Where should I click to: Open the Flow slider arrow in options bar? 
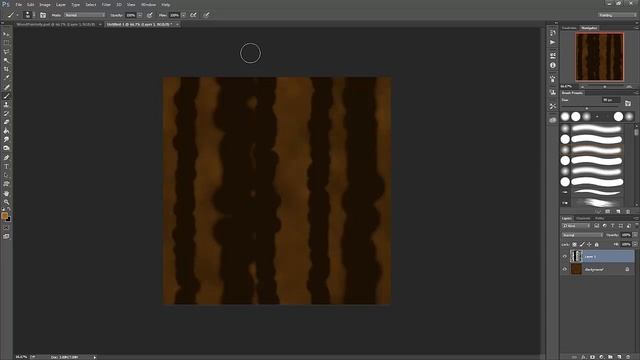[183, 15]
